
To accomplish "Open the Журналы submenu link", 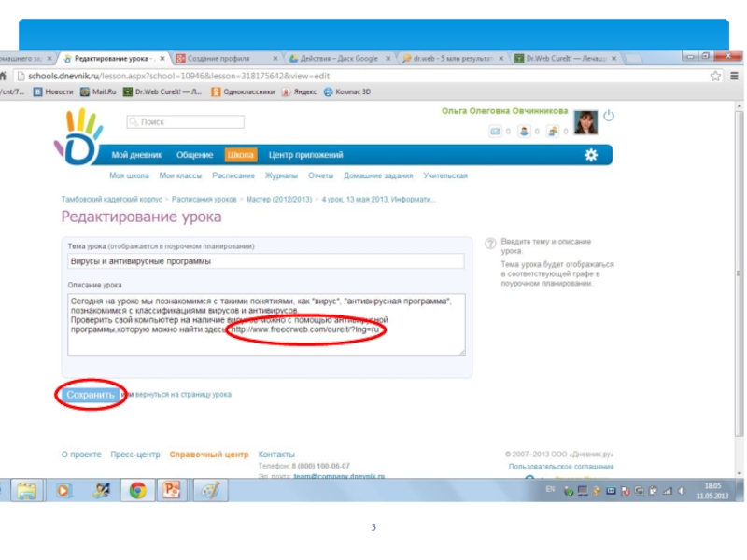I will pos(282,175).
